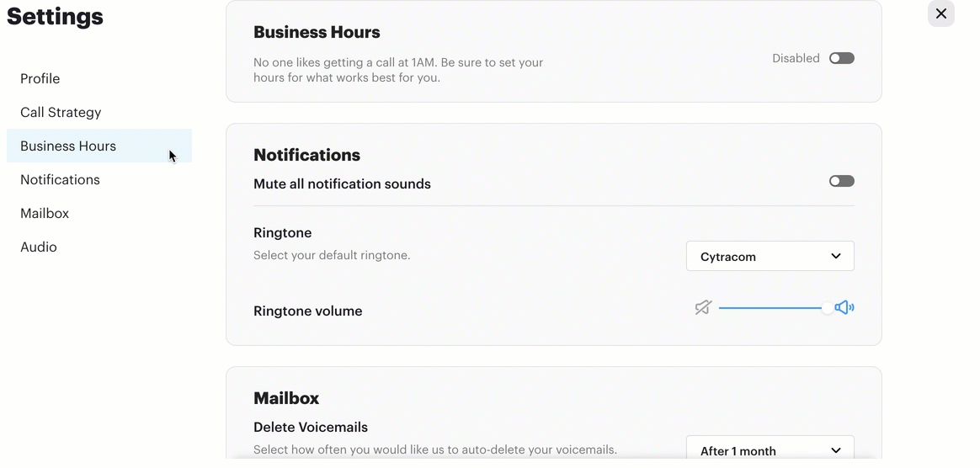Close the Settings panel with the X
The width and height of the screenshot is (980, 468).
coord(940,13)
